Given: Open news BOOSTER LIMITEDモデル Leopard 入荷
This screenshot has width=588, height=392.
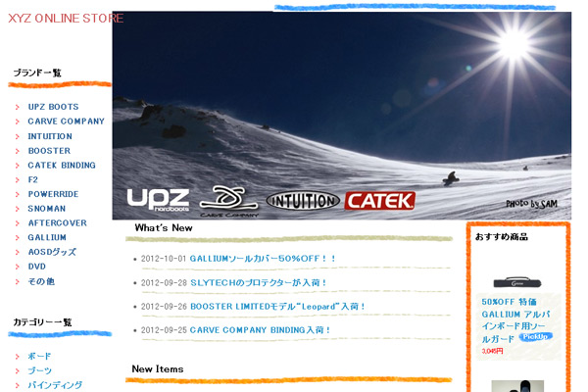Looking at the screenshot, I should pos(277,307).
